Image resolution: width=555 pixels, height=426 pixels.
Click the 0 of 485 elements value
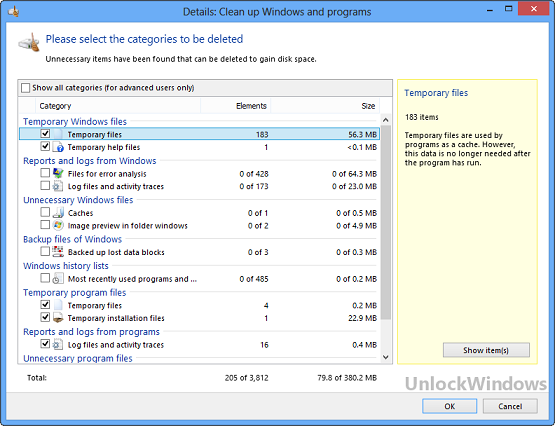tap(254, 279)
